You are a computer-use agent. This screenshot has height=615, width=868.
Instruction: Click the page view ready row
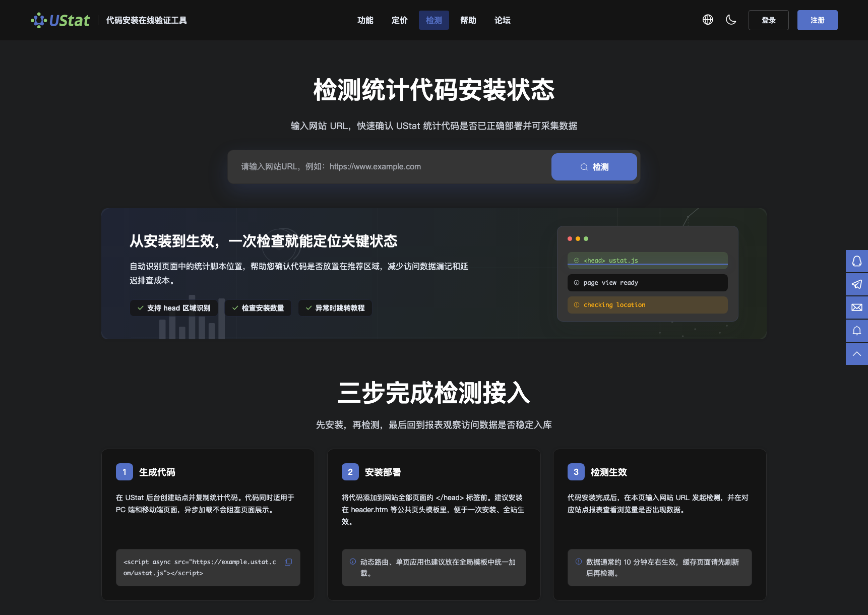[x=647, y=283]
